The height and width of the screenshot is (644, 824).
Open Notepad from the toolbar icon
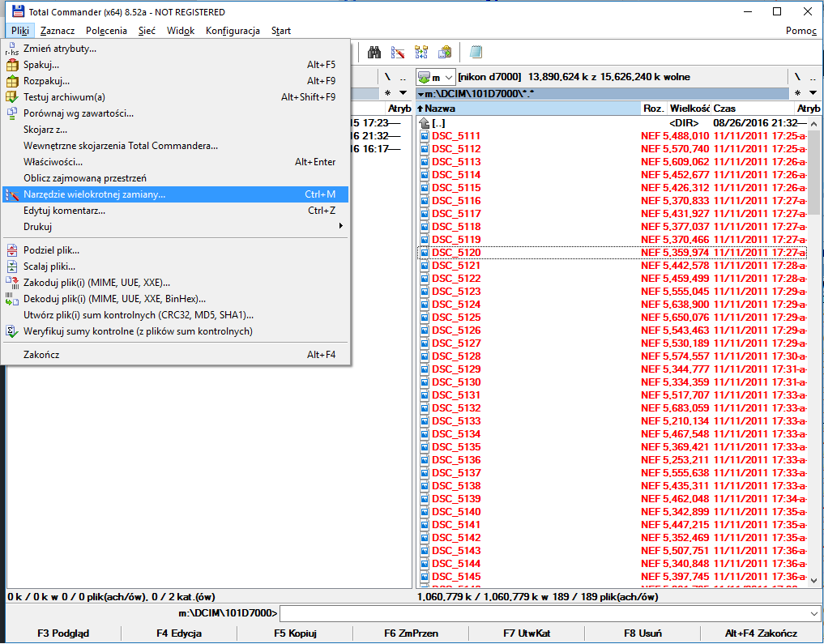click(x=476, y=52)
